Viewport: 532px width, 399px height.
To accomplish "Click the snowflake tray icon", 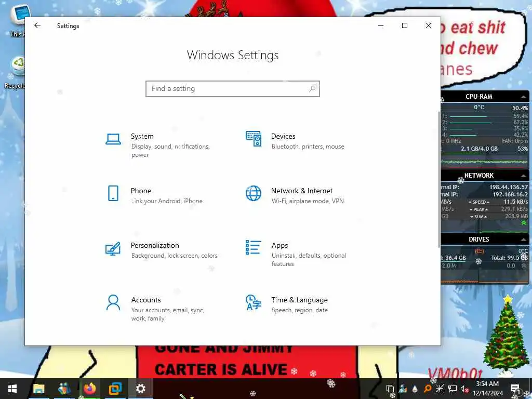I will point(440,389).
